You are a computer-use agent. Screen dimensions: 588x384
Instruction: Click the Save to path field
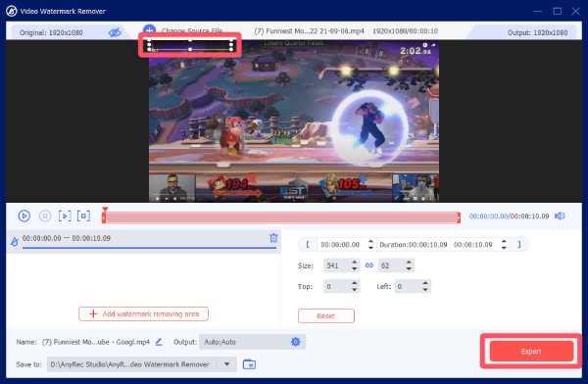pyautogui.click(x=132, y=364)
